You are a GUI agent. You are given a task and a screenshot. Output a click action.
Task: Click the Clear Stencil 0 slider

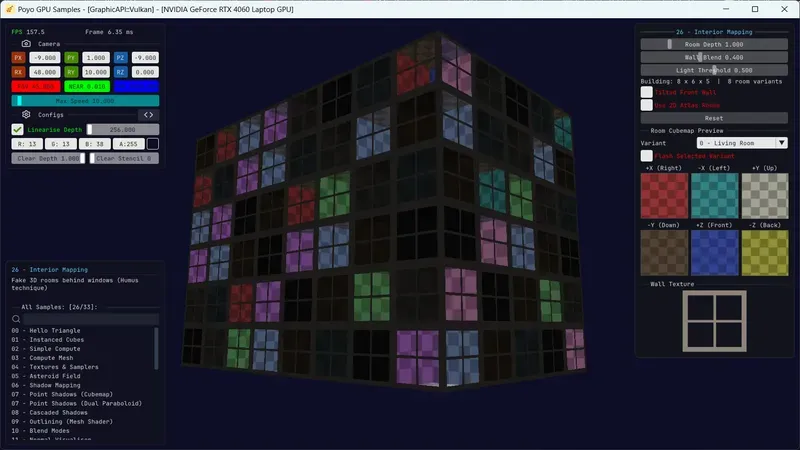coord(124,158)
